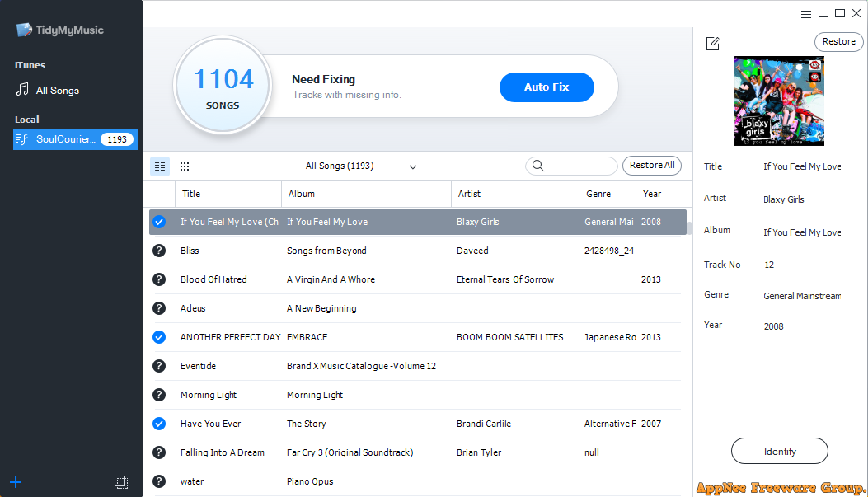Click question mark status for water
868x497 pixels.
pos(159,481)
